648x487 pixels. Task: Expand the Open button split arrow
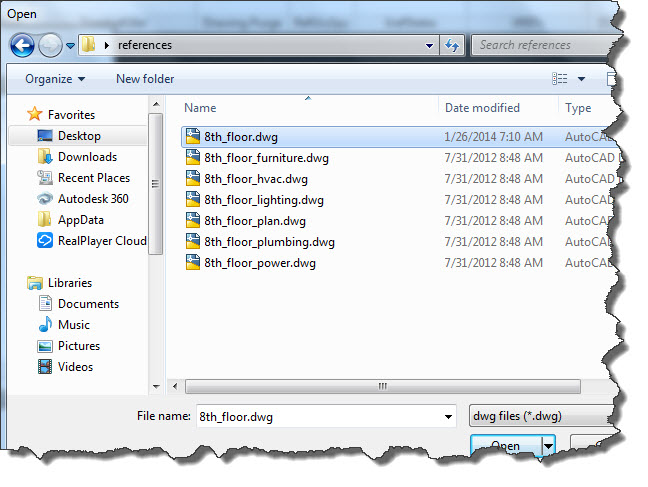[548, 446]
